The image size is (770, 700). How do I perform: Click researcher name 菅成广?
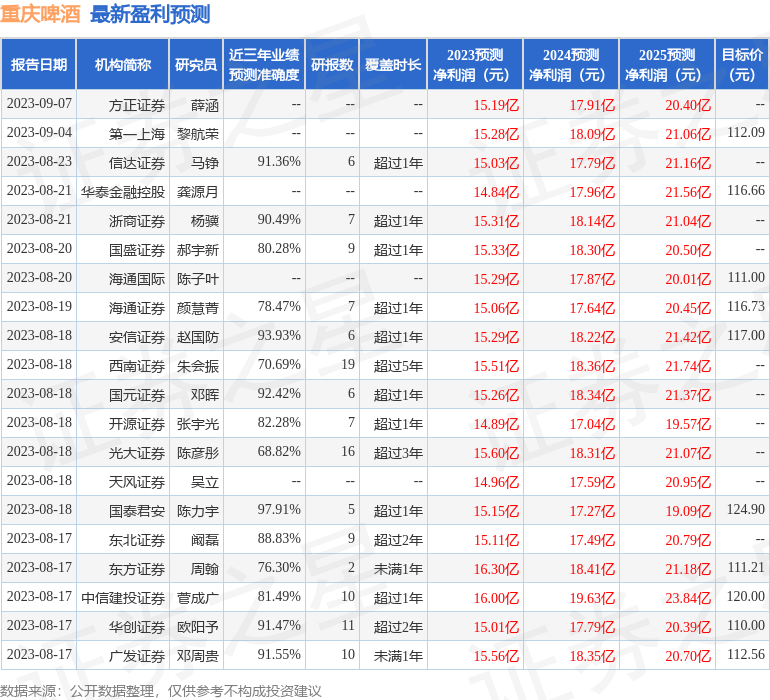pos(198,598)
